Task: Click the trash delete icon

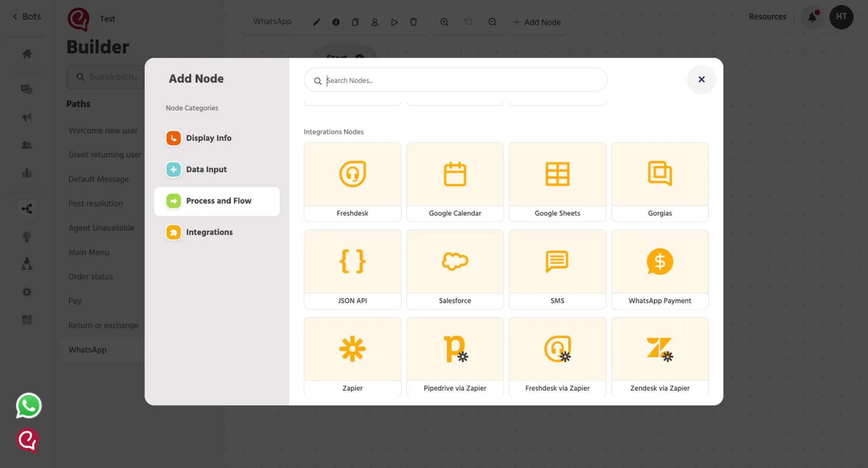Action: coord(413,22)
